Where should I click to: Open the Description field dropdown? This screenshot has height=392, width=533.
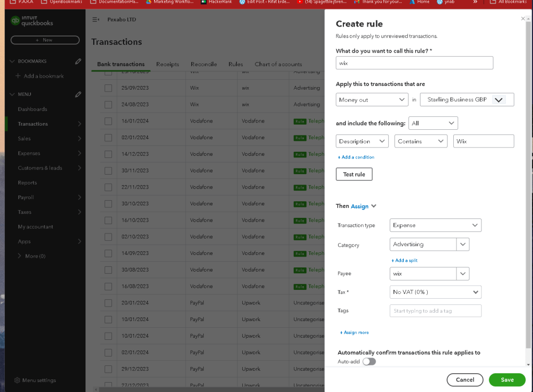362,141
